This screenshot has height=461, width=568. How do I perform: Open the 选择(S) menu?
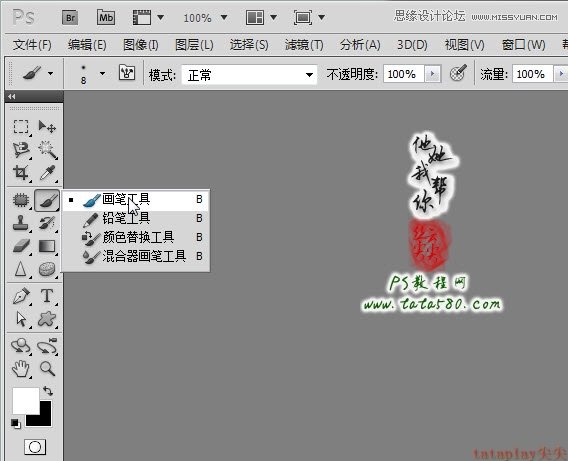(249, 45)
